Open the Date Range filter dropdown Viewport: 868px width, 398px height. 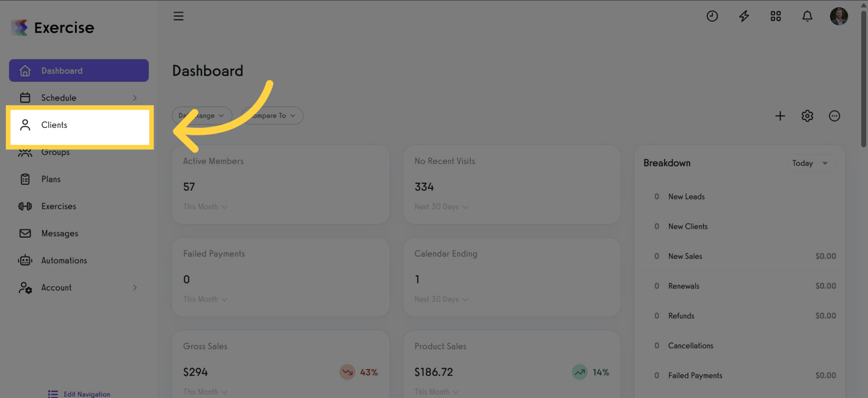[x=201, y=115]
